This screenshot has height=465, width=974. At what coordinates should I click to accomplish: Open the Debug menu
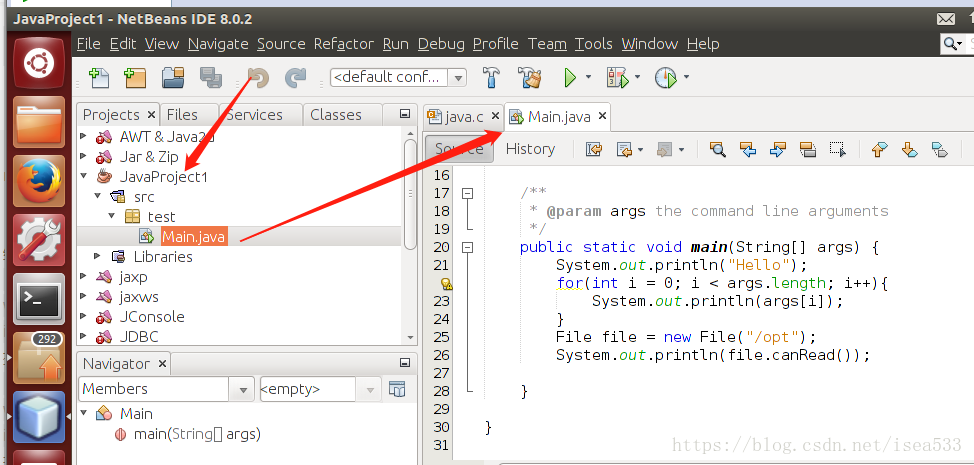pos(441,44)
